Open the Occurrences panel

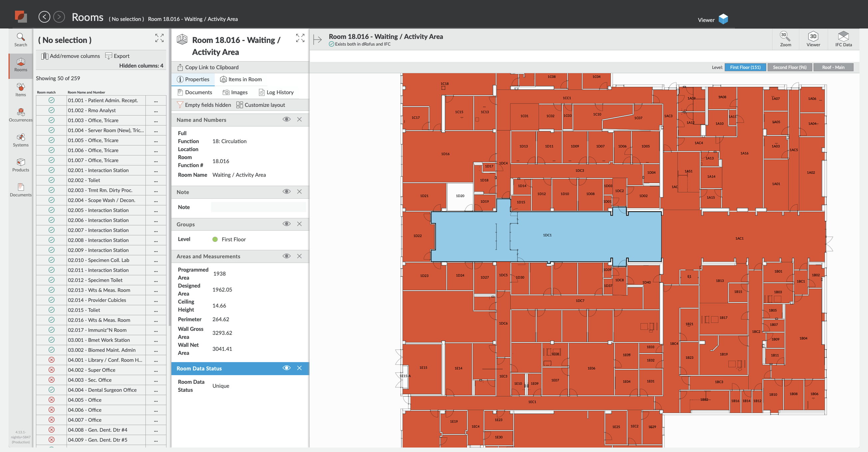[20, 114]
